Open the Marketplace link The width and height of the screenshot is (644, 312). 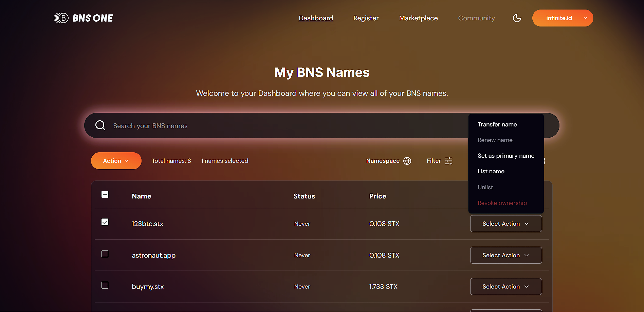pyautogui.click(x=418, y=18)
